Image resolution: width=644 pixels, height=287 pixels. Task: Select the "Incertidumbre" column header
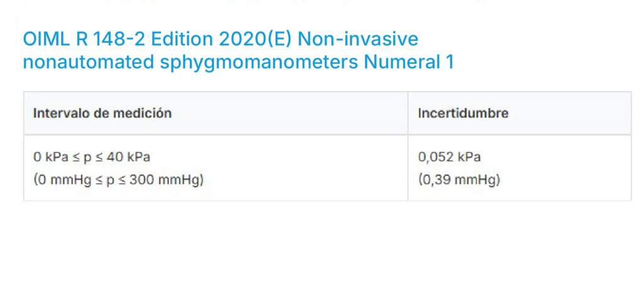click(463, 114)
